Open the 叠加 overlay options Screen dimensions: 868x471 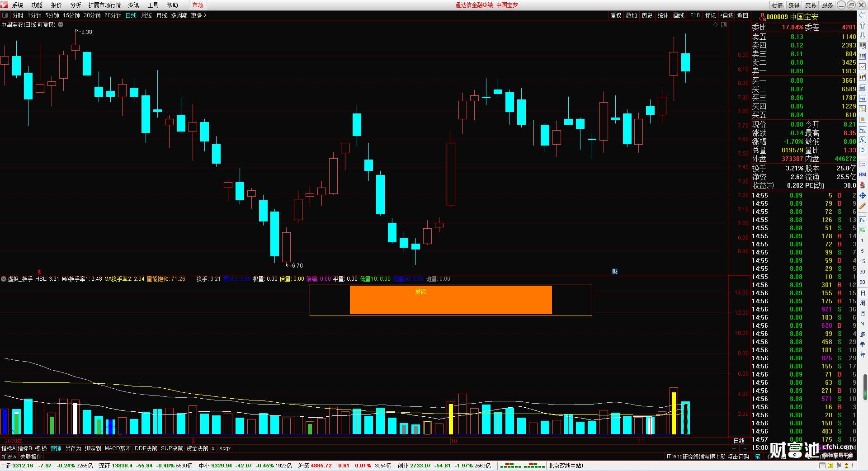[x=632, y=15]
